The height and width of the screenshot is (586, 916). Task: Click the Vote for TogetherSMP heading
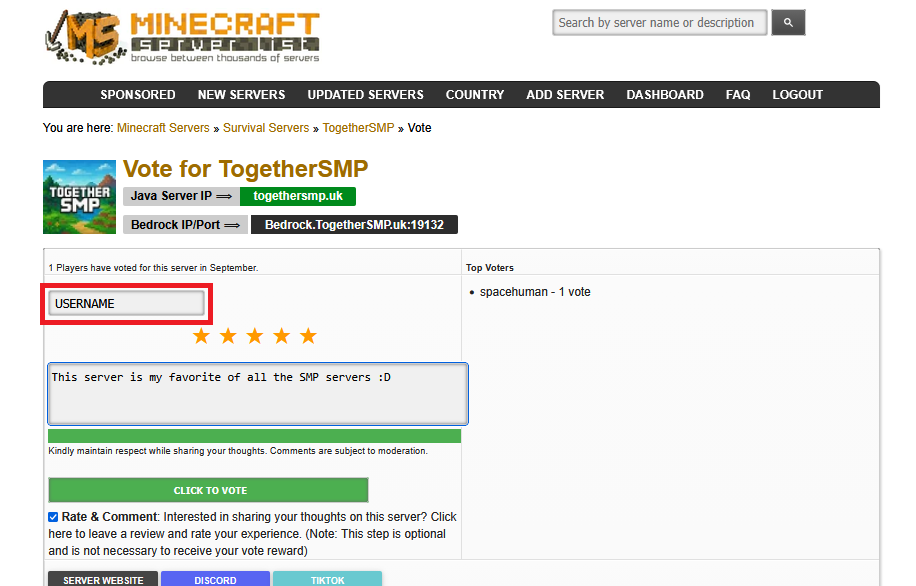[246, 169]
